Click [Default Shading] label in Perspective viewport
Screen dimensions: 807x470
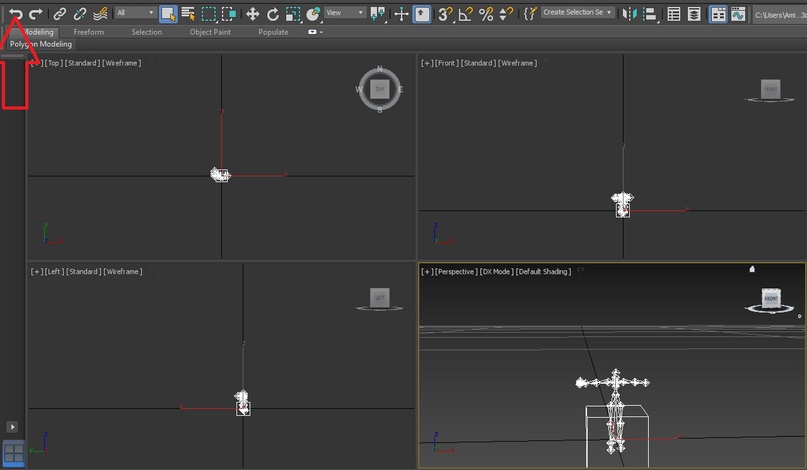pyautogui.click(x=544, y=272)
